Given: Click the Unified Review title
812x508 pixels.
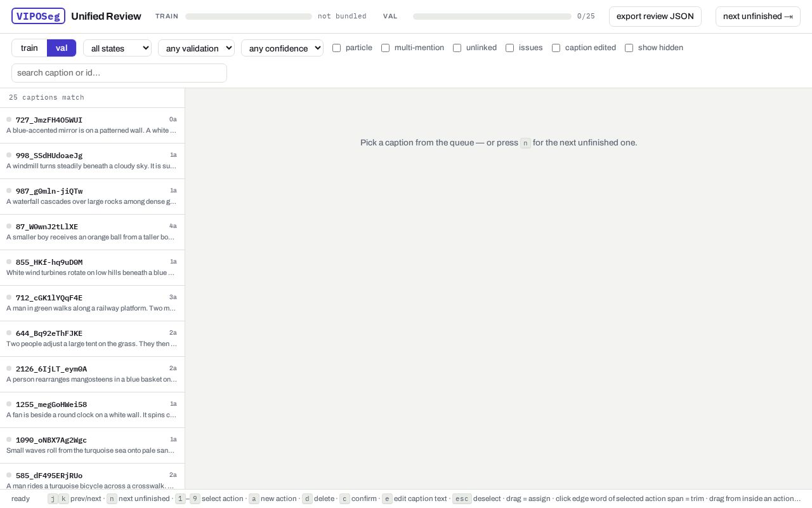Looking at the screenshot, I should pos(106,17).
